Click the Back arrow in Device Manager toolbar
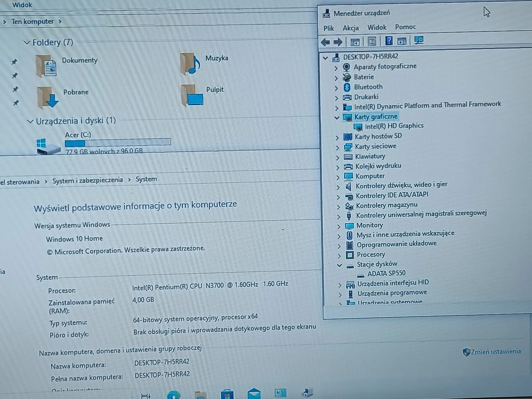This screenshot has width=532, height=399. coord(325,42)
